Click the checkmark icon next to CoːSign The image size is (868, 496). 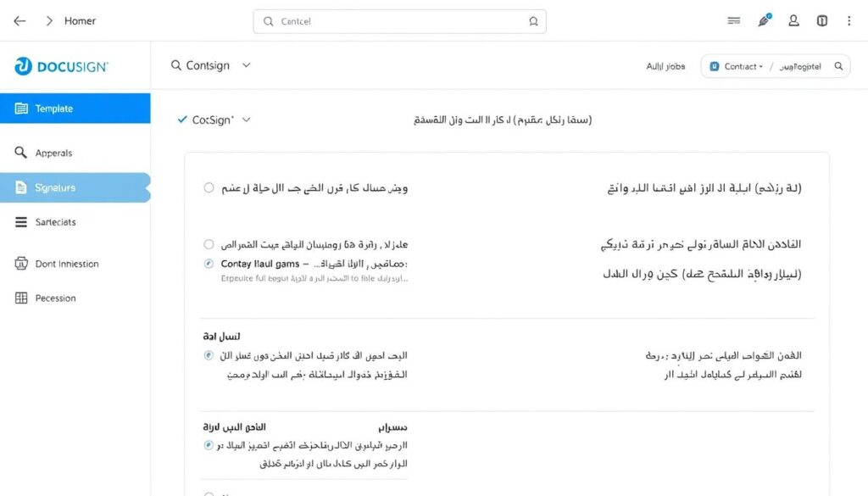(182, 119)
